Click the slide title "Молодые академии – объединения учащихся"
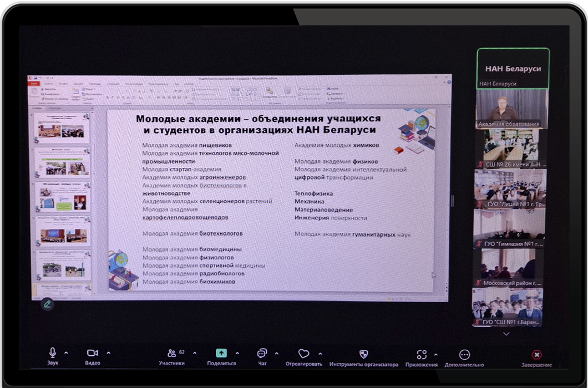 tap(258, 119)
